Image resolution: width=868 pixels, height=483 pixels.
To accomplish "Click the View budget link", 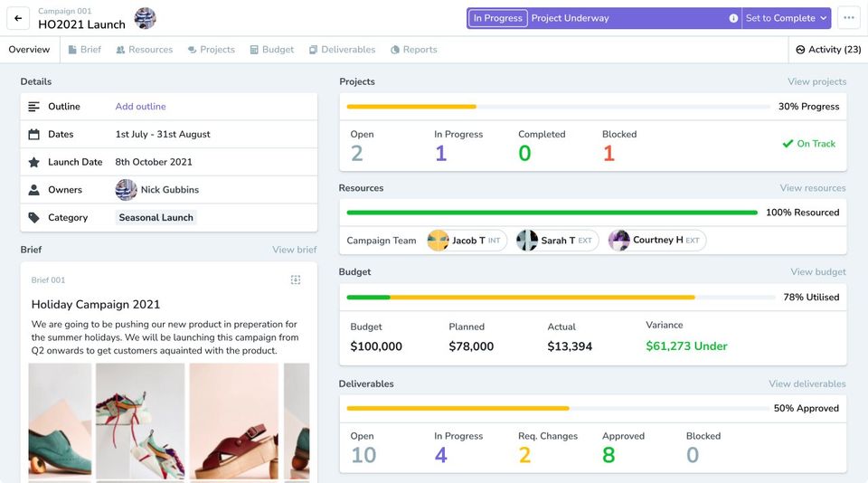I will coord(818,272).
